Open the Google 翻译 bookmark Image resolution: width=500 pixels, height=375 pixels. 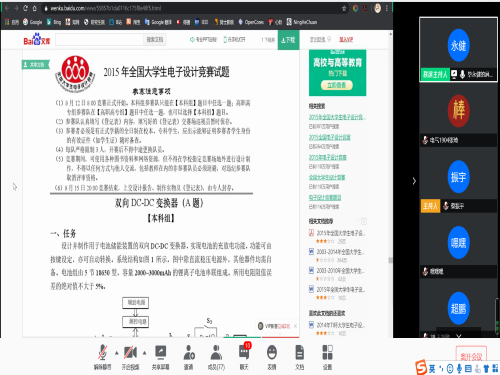tap(158, 22)
